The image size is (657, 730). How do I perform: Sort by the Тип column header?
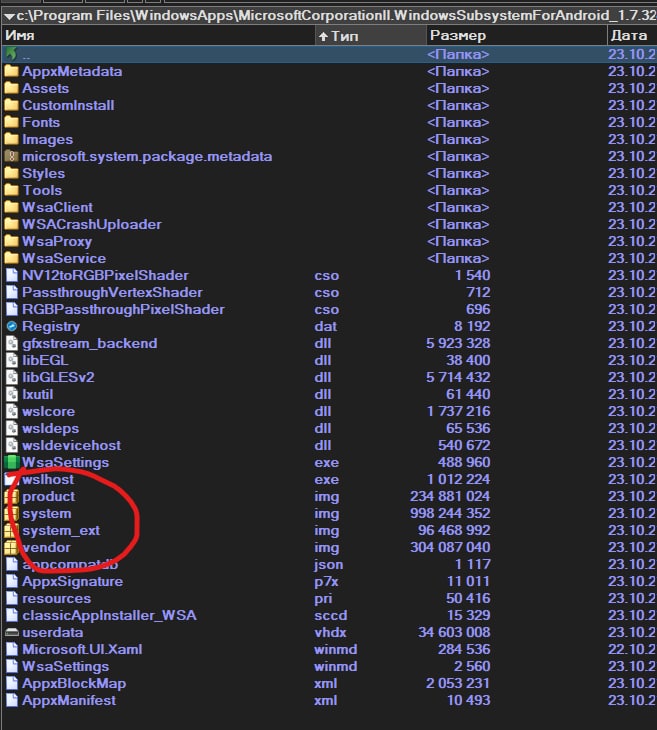[371, 35]
